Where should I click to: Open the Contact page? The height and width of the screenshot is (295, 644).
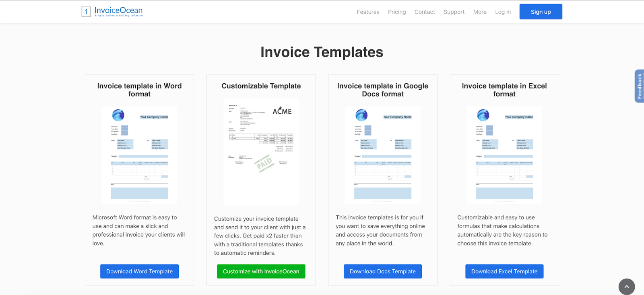(x=425, y=12)
